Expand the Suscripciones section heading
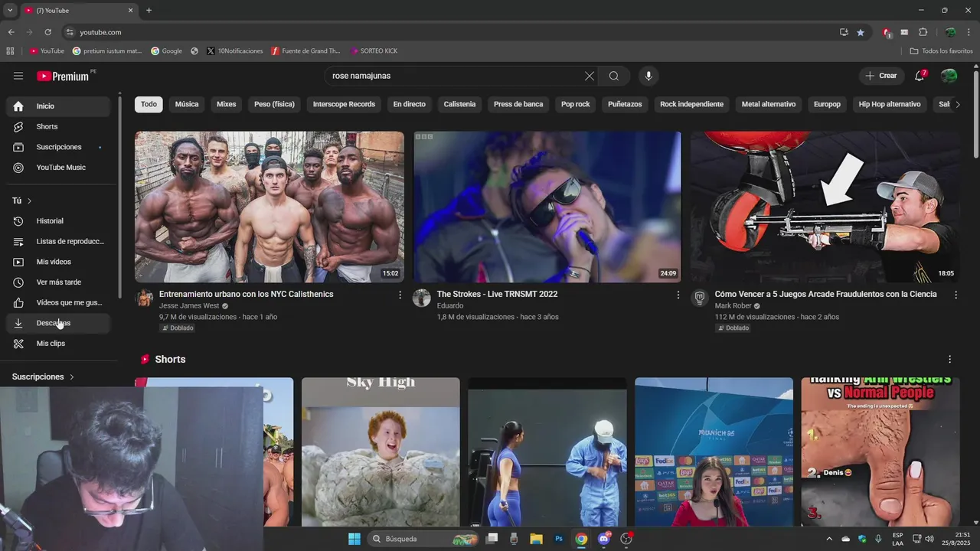The image size is (980, 551). 43,377
